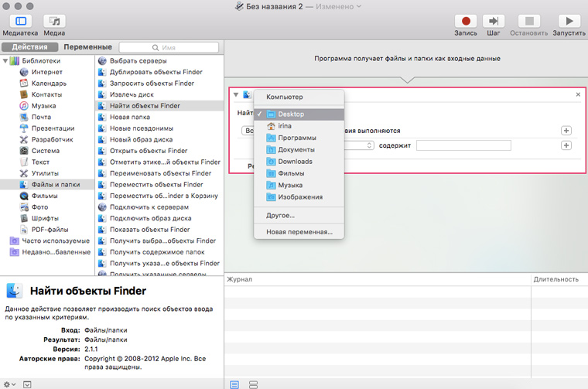
Task: Add a criterion with top plus button
Action: pos(566,131)
